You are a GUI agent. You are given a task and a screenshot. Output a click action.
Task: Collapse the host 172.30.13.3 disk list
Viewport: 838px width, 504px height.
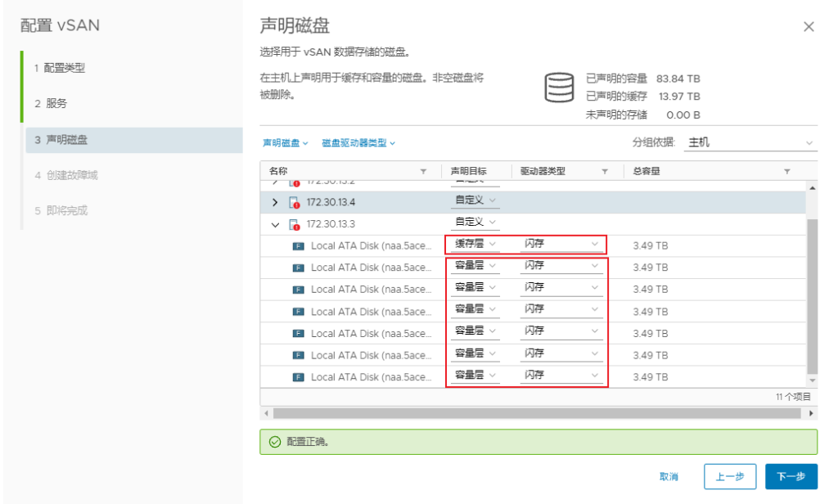pyautogui.click(x=275, y=224)
